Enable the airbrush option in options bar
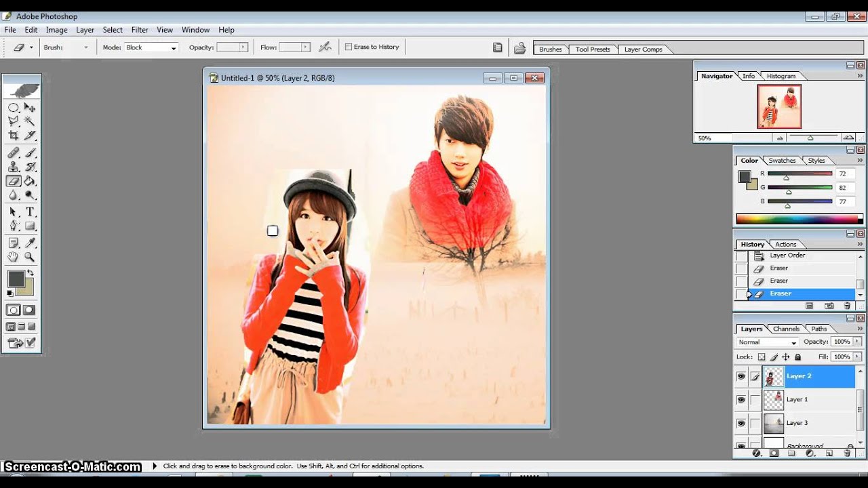Screen dimensions: 868x488 pyautogui.click(x=325, y=47)
